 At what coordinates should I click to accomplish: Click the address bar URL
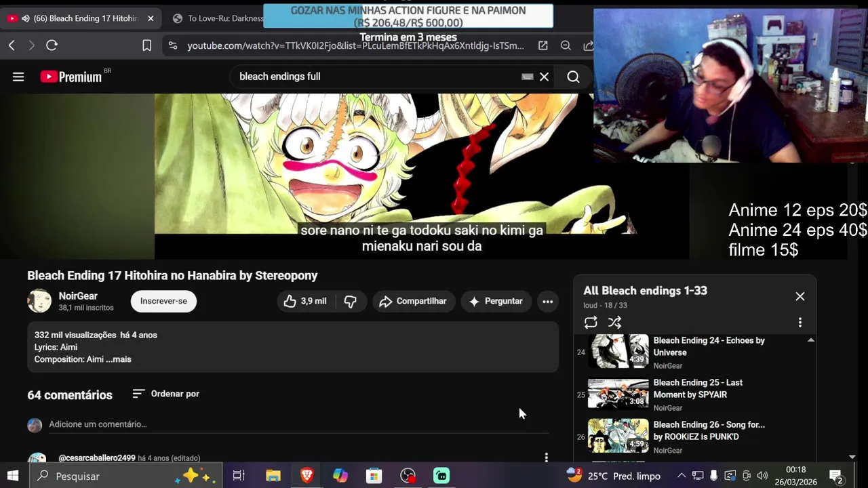point(355,45)
